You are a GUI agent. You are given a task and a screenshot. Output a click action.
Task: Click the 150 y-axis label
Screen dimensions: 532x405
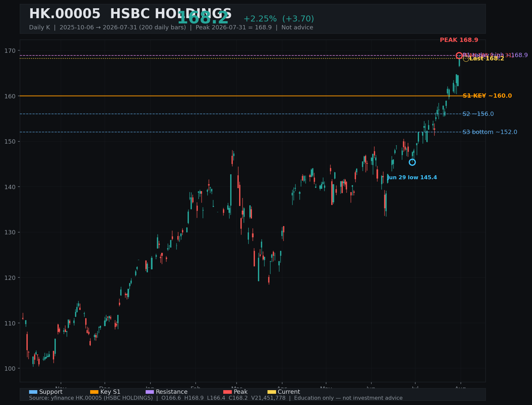tap(10, 141)
